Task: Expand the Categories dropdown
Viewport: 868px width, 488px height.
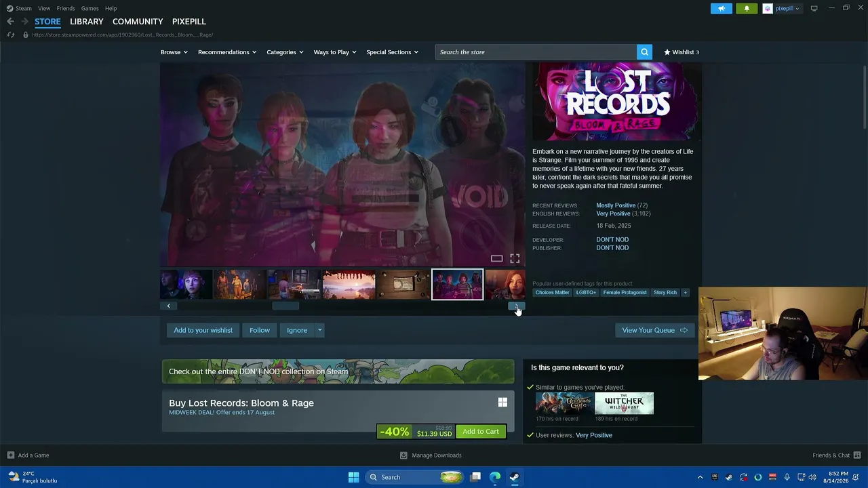Action: click(x=285, y=52)
